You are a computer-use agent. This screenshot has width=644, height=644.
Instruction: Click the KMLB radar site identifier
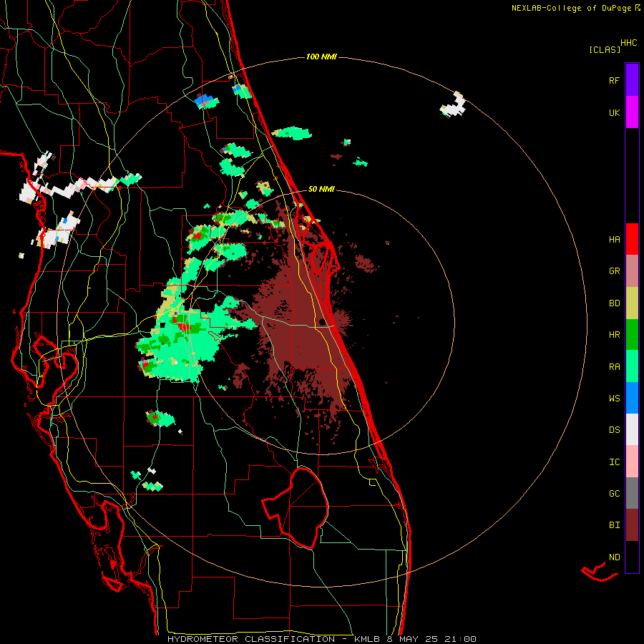(368, 639)
